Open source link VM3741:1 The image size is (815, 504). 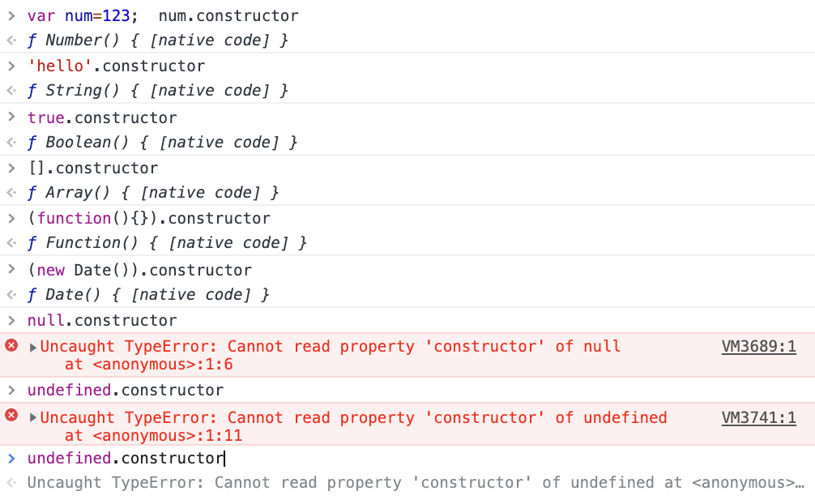click(x=758, y=417)
